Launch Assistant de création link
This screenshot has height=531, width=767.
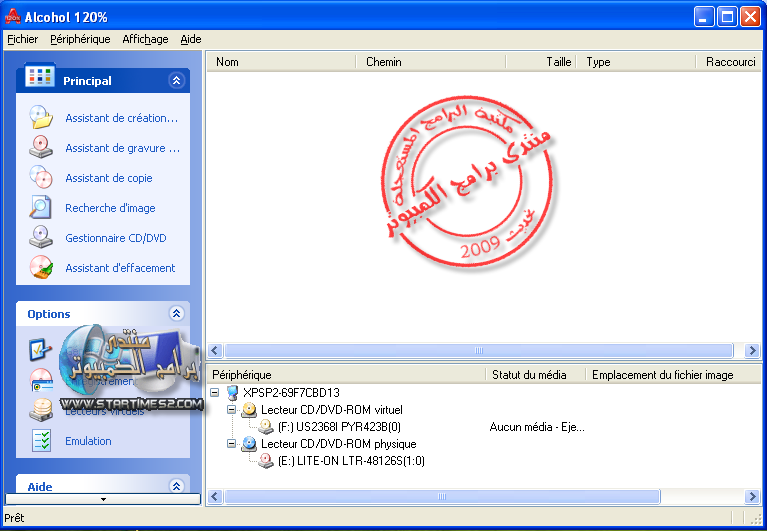pyautogui.click(x=121, y=118)
